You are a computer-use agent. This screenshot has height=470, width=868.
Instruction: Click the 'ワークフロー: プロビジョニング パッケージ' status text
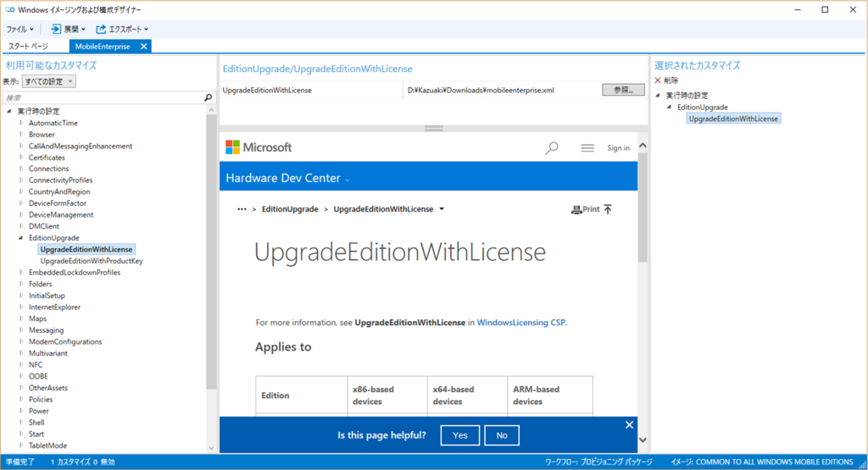pyautogui.click(x=598, y=462)
